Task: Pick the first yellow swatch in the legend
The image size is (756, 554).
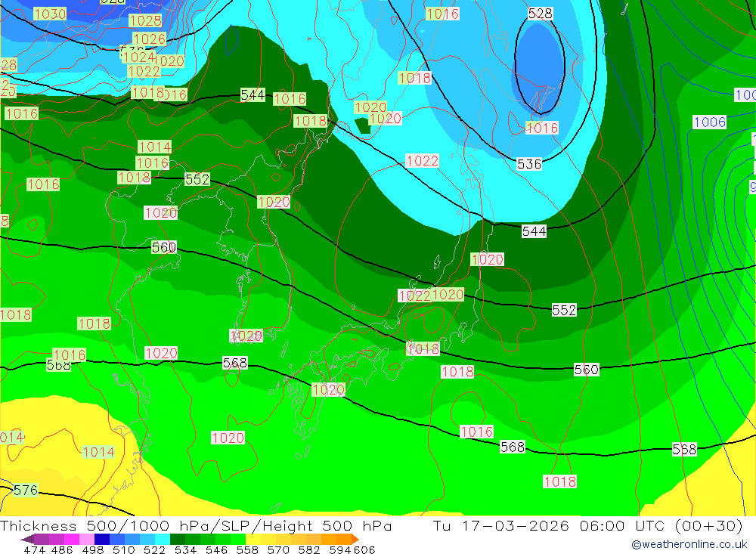Action: click(253, 539)
